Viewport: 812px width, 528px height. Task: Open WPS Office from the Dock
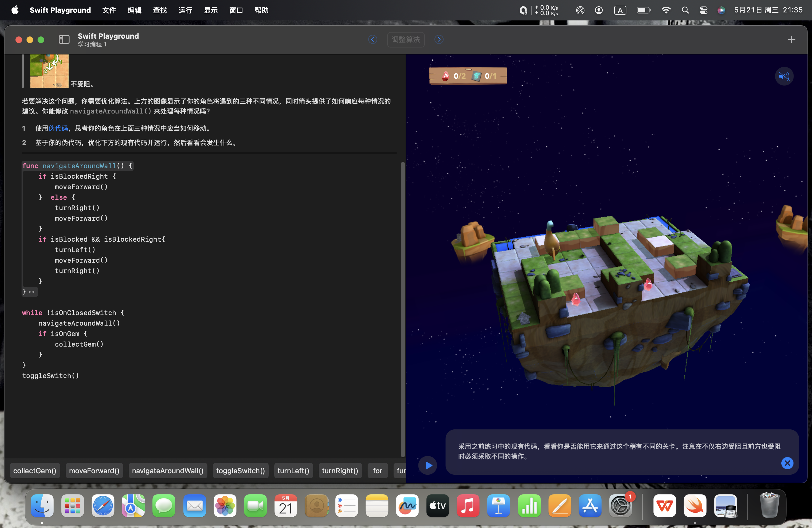click(x=665, y=505)
